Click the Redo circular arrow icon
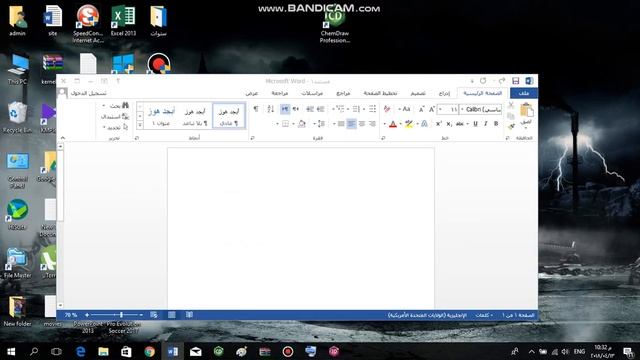The width and height of the screenshot is (640, 360). (483, 81)
